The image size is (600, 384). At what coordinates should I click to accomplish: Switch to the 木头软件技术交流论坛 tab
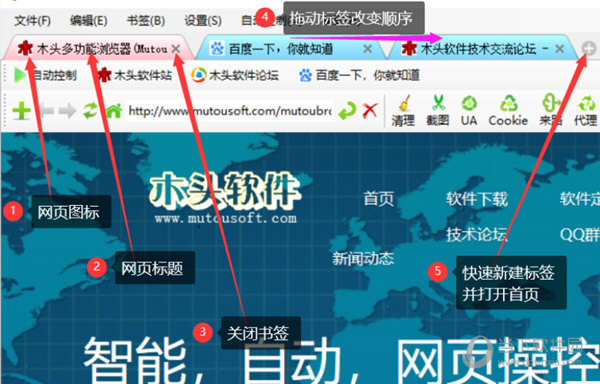pyautogui.click(x=482, y=49)
